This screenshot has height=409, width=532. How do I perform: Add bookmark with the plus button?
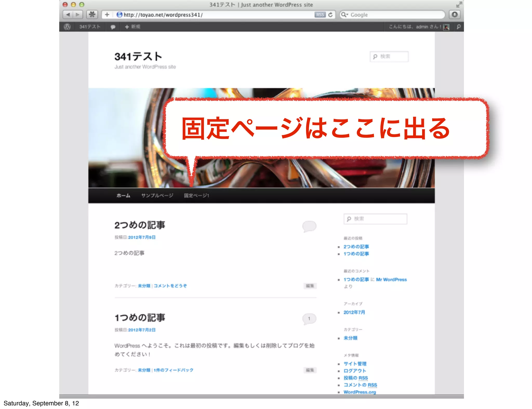107,15
